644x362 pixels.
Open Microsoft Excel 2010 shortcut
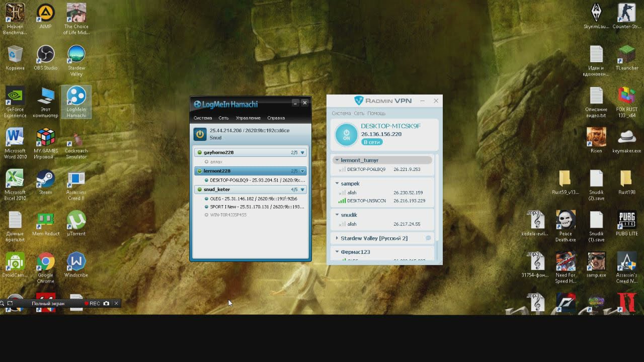pyautogui.click(x=15, y=186)
